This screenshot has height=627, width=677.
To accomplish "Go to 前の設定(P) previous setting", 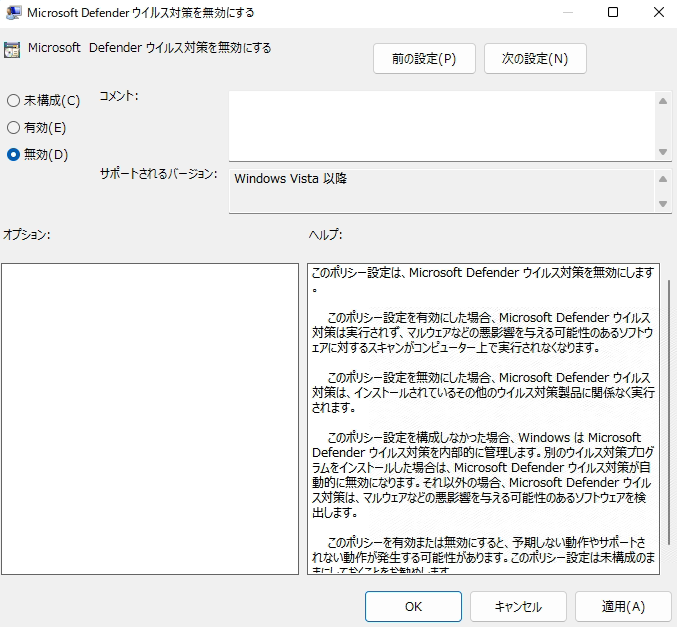I will tap(424, 59).
